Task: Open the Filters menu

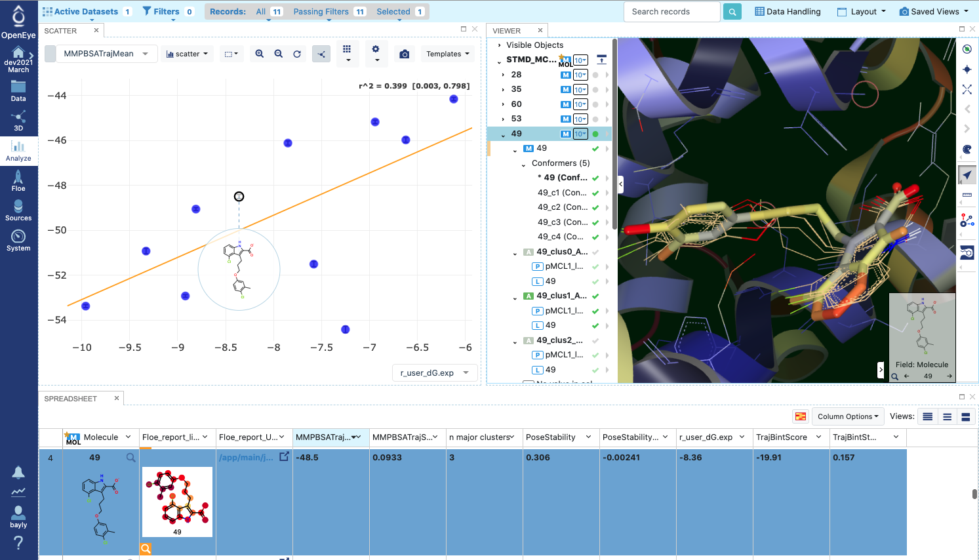Action: point(169,12)
